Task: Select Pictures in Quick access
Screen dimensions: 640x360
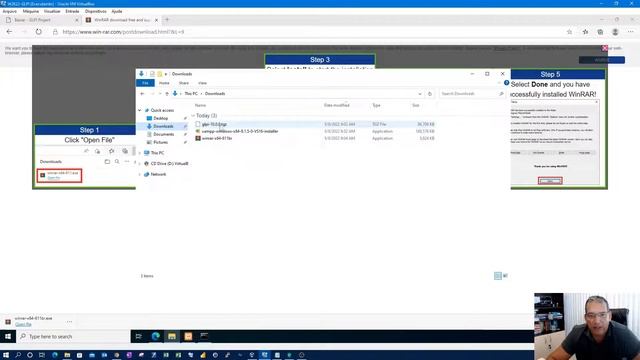Action: click(x=160, y=142)
